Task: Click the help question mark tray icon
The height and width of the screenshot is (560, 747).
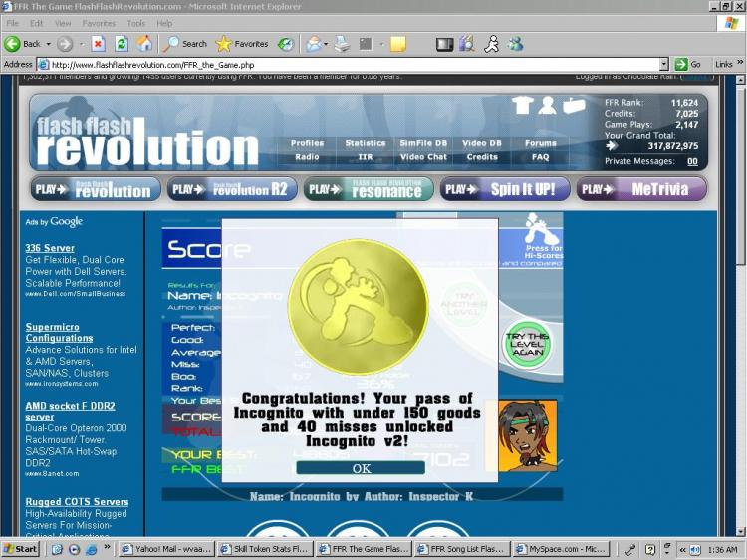Action: 650,549
